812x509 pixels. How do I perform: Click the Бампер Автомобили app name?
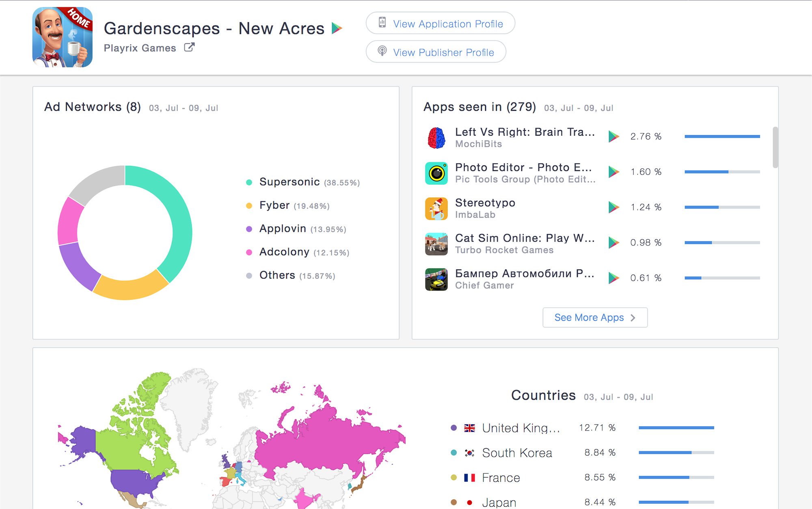[525, 273]
